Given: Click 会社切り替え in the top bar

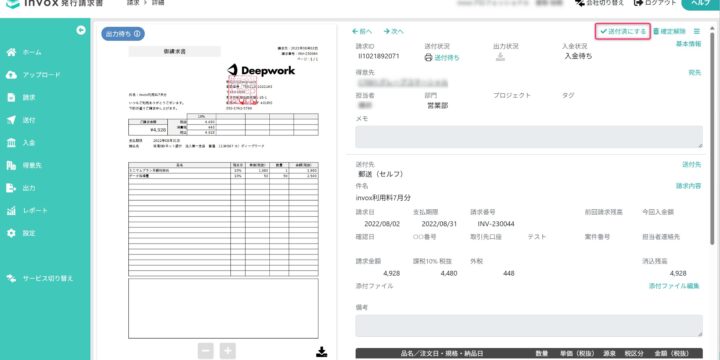Looking at the screenshot, I should pyautogui.click(x=600, y=3).
